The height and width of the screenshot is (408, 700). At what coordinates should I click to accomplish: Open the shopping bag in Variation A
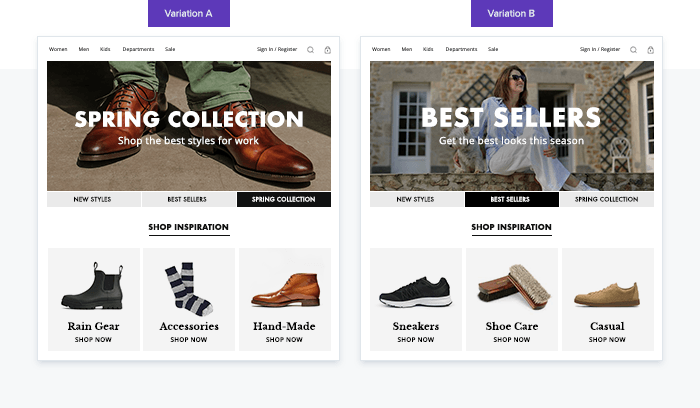point(328,50)
